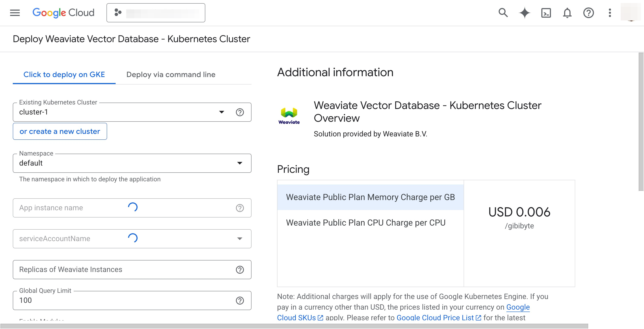Switch to Deploy via command line tab

(x=171, y=74)
